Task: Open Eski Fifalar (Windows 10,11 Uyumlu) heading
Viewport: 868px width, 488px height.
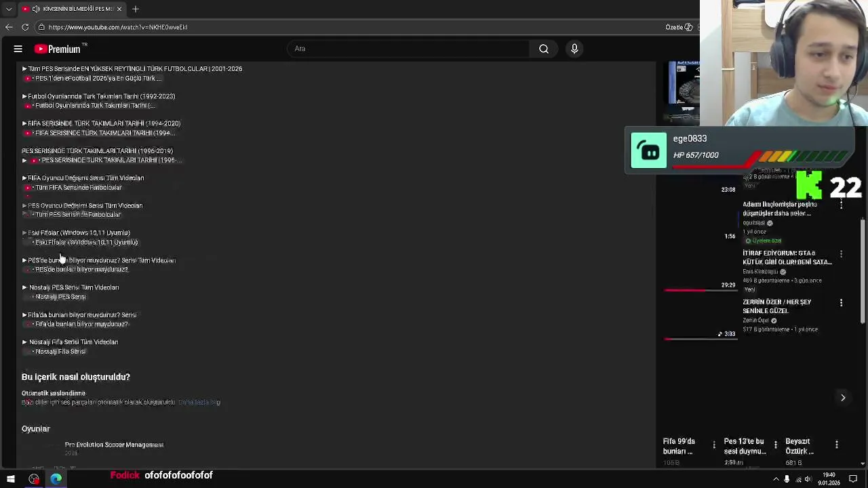Action: pyautogui.click(x=79, y=232)
